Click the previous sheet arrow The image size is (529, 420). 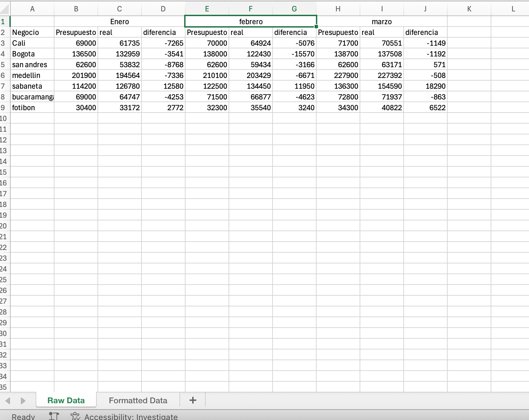8,401
